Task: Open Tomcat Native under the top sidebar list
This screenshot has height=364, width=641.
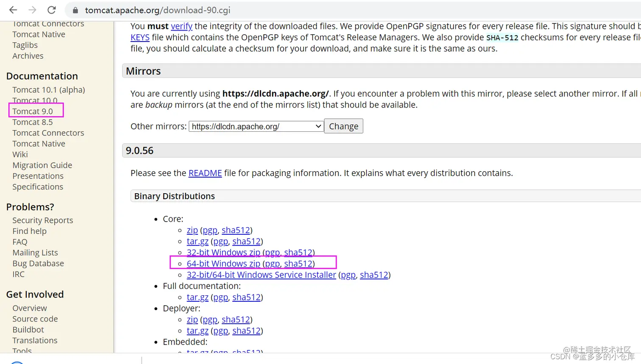Action: 39,34
